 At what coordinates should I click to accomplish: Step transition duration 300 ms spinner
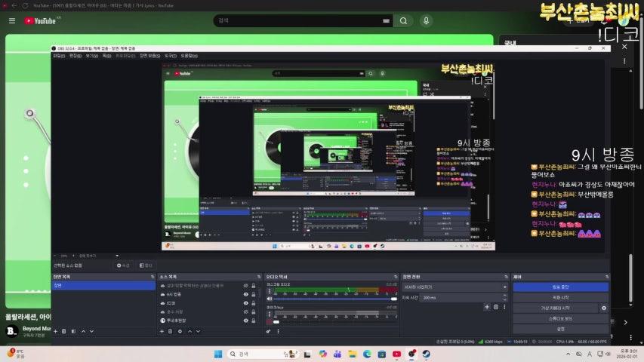(x=505, y=297)
